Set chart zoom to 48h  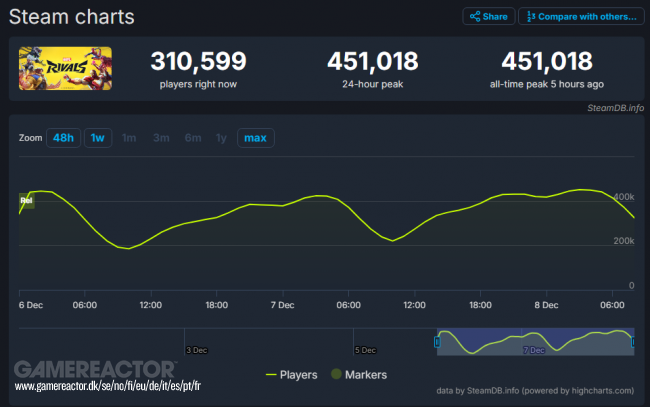click(x=63, y=138)
